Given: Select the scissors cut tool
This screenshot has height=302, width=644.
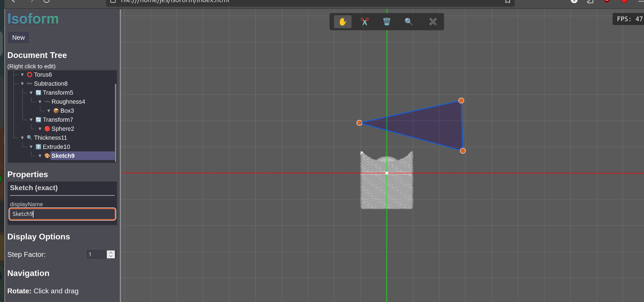Looking at the screenshot, I should pyautogui.click(x=365, y=22).
